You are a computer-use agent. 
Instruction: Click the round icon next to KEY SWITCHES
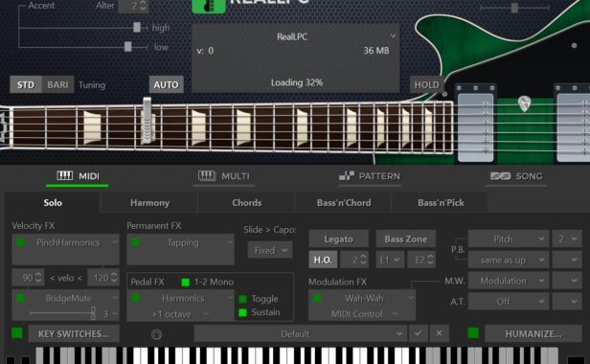click(x=156, y=334)
